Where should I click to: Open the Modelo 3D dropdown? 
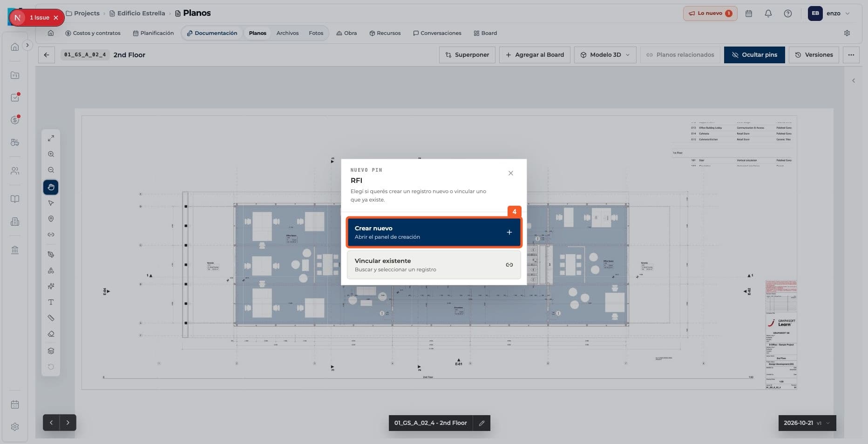(605, 55)
